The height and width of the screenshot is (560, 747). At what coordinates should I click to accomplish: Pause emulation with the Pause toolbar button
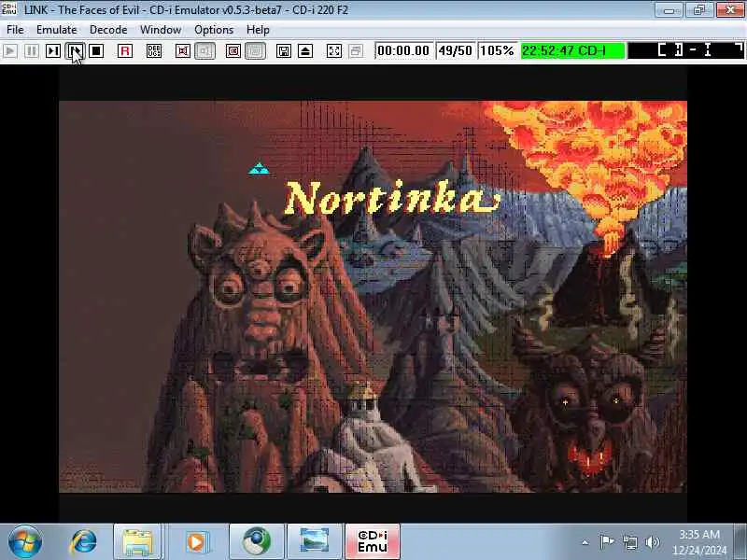pos(32,51)
